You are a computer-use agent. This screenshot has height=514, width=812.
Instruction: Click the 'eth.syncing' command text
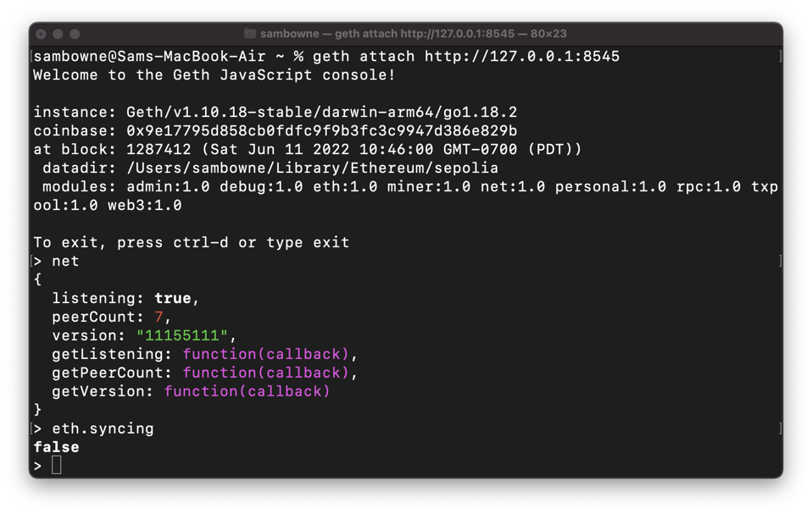click(103, 428)
